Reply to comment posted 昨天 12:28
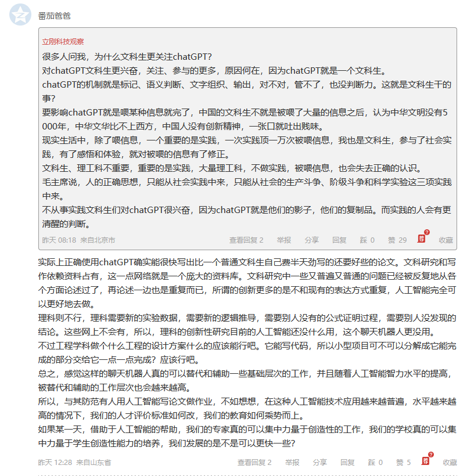Viewport: 467px width, 476px height. click(347, 462)
